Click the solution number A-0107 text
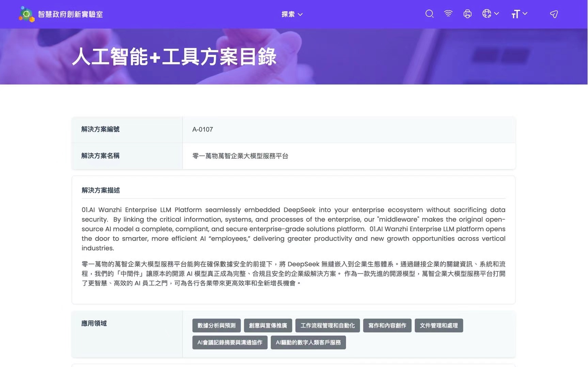Screen dimensions: 588x367 click(x=203, y=129)
